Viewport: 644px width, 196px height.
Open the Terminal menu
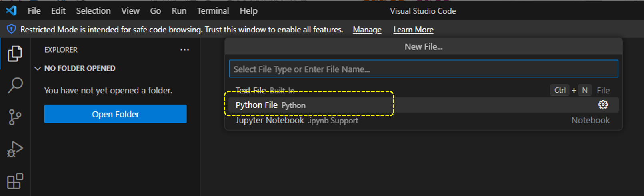point(213,11)
